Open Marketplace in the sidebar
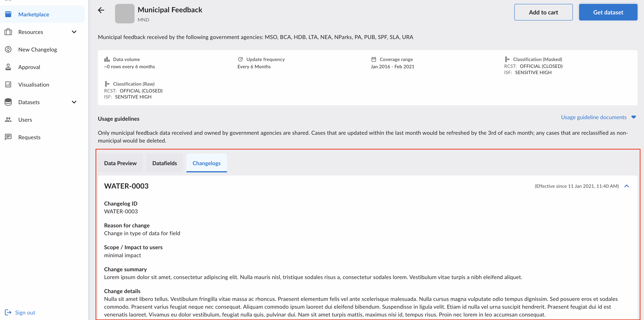 [43, 14]
